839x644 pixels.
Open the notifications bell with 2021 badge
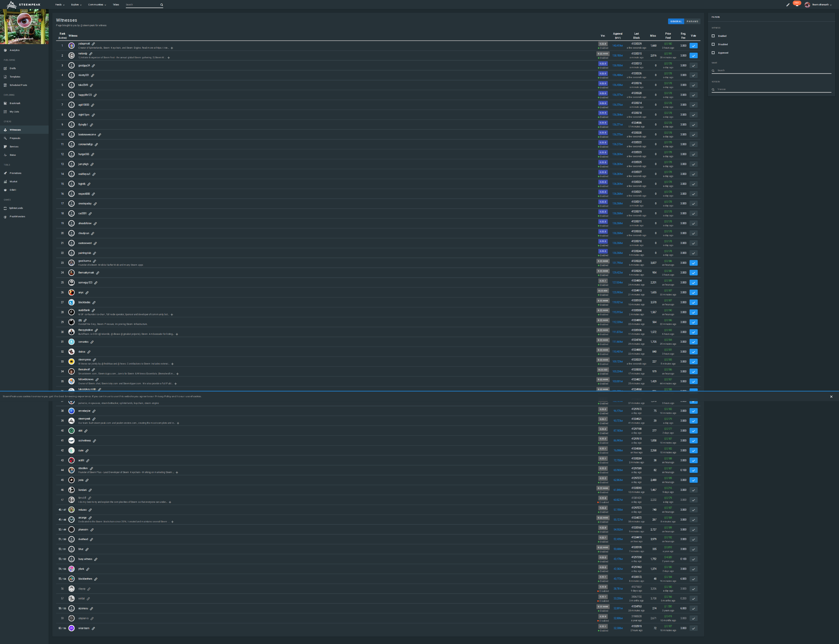click(797, 5)
